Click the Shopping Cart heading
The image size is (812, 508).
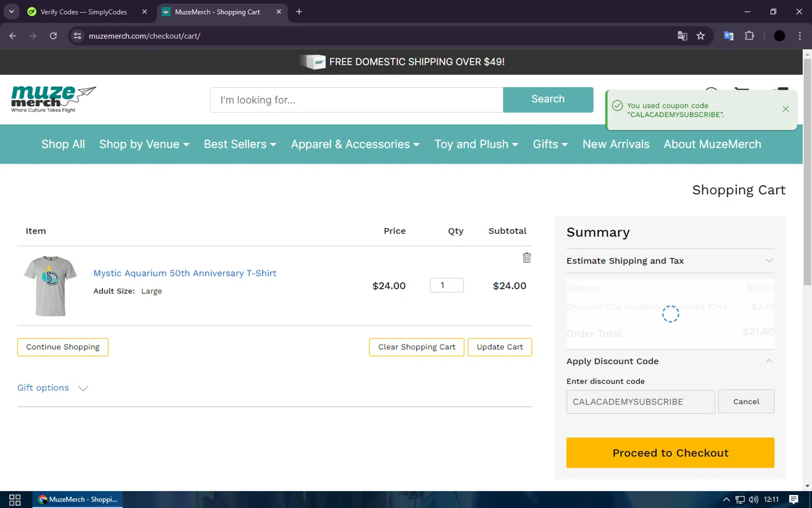coord(739,190)
